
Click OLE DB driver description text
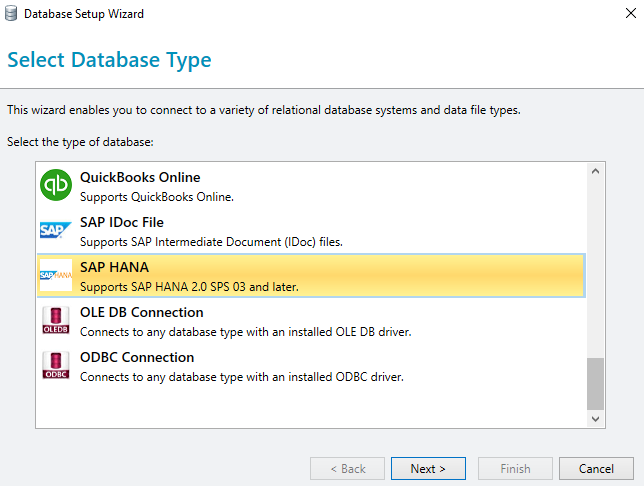tap(246, 332)
